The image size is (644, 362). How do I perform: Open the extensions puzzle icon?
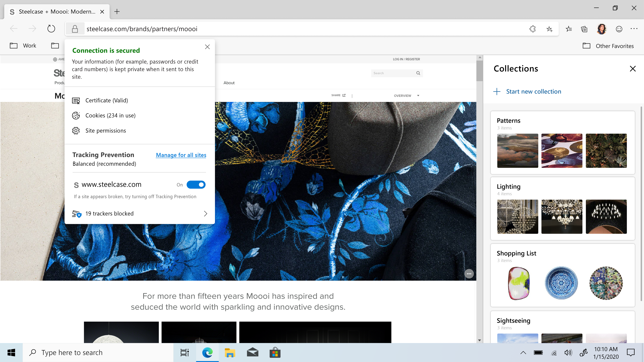tap(533, 29)
